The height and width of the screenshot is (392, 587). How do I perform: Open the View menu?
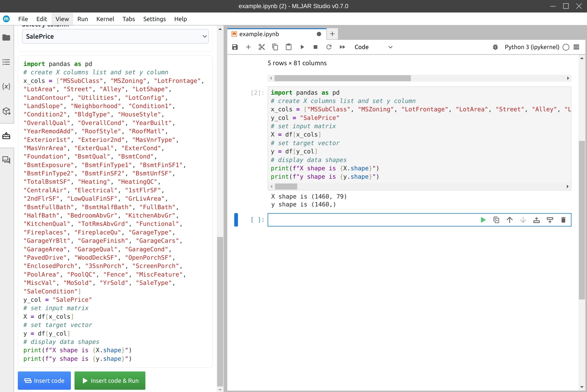62,19
